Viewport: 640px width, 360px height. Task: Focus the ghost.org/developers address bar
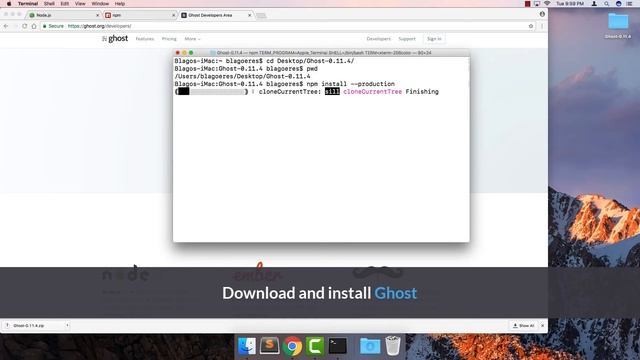click(x=286, y=26)
